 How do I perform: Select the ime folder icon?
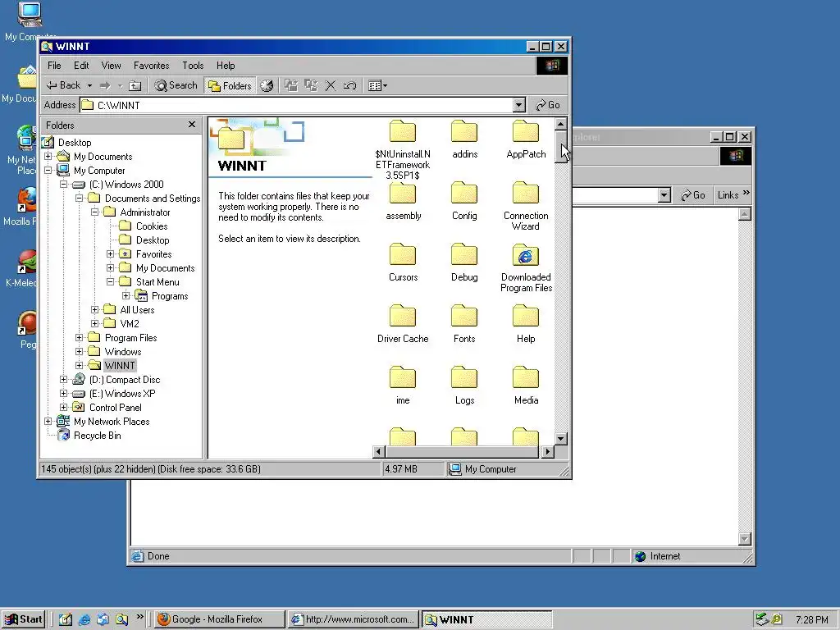click(x=403, y=377)
